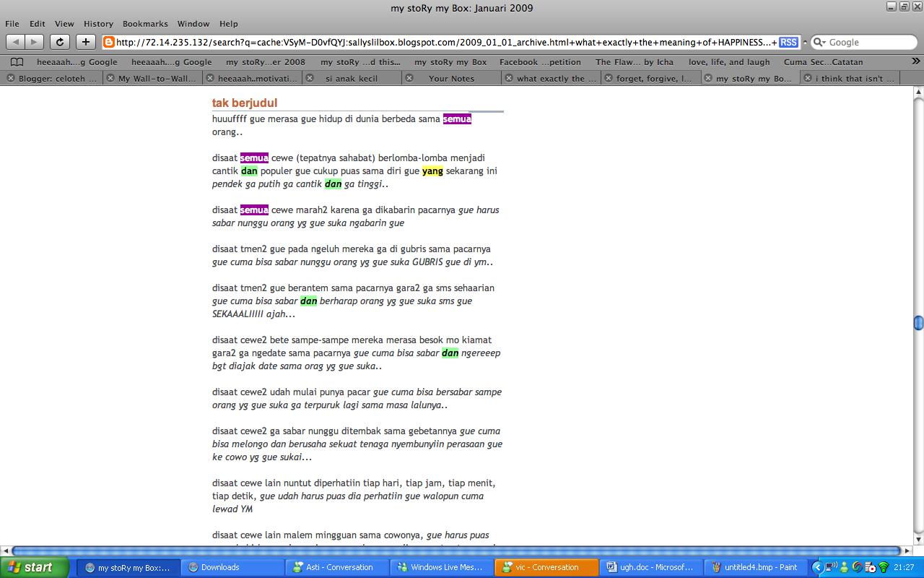Open the RSS feed button

click(788, 42)
